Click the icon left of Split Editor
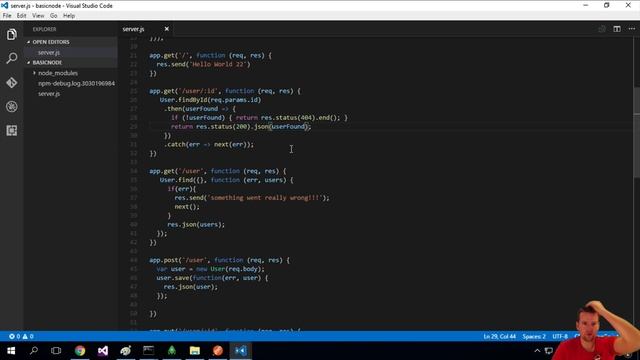640x360 pixels. pos(602,29)
